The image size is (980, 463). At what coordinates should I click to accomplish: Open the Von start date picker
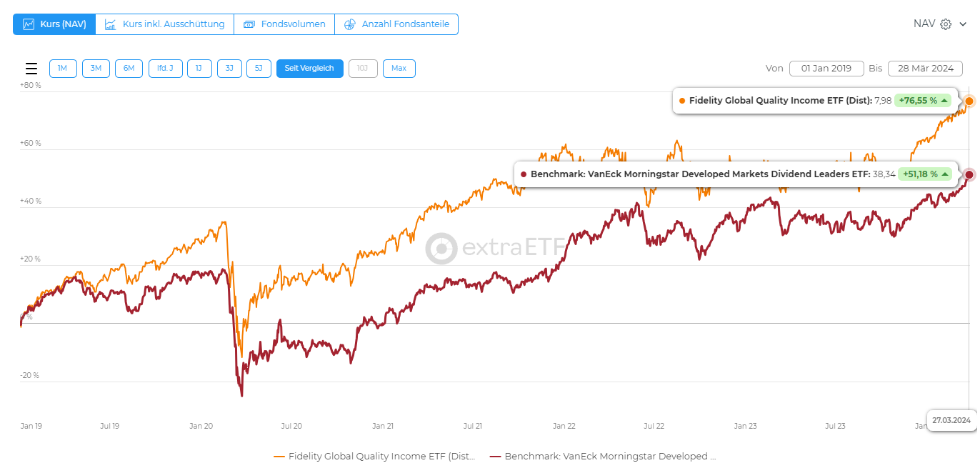pyautogui.click(x=826, y=69)
